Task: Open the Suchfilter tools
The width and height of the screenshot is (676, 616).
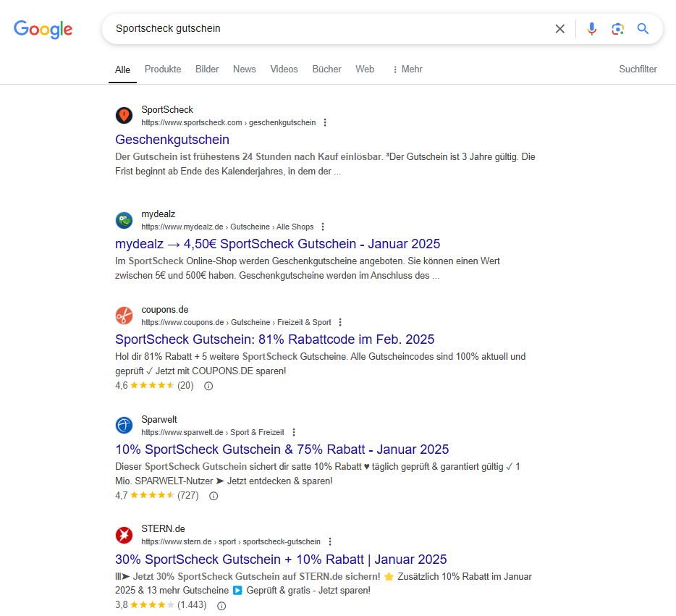Action: (x=638, y=69)
